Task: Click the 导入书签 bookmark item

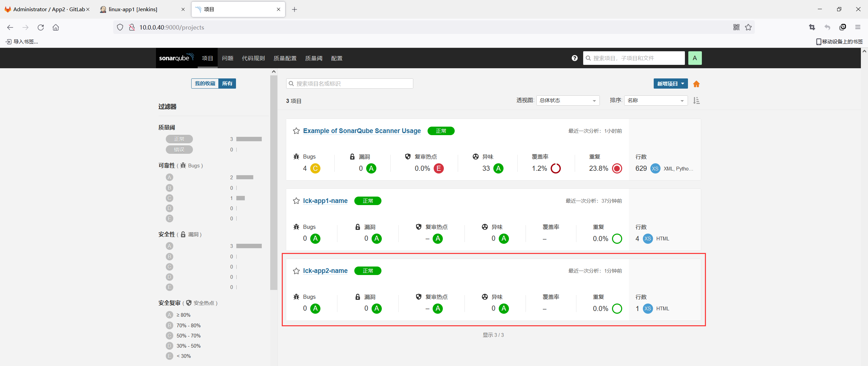Action: pyautogui.click(x=22, y=42)
